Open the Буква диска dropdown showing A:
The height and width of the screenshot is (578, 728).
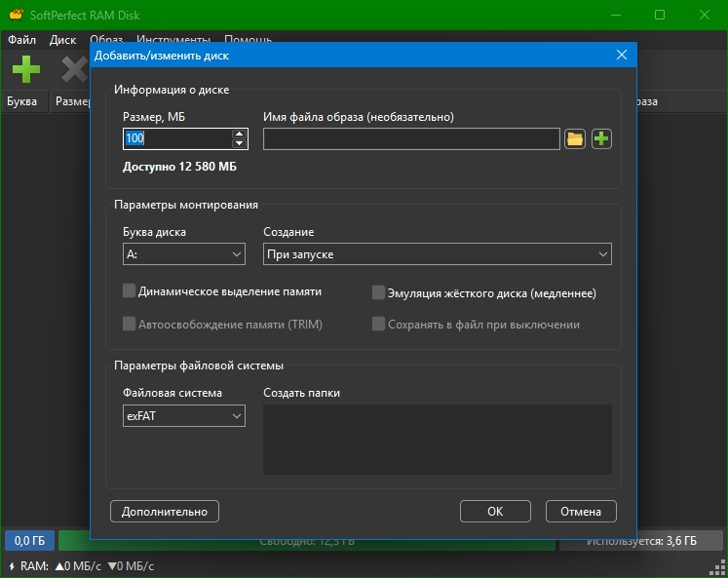pyautogui.click(x=184, y=254)
